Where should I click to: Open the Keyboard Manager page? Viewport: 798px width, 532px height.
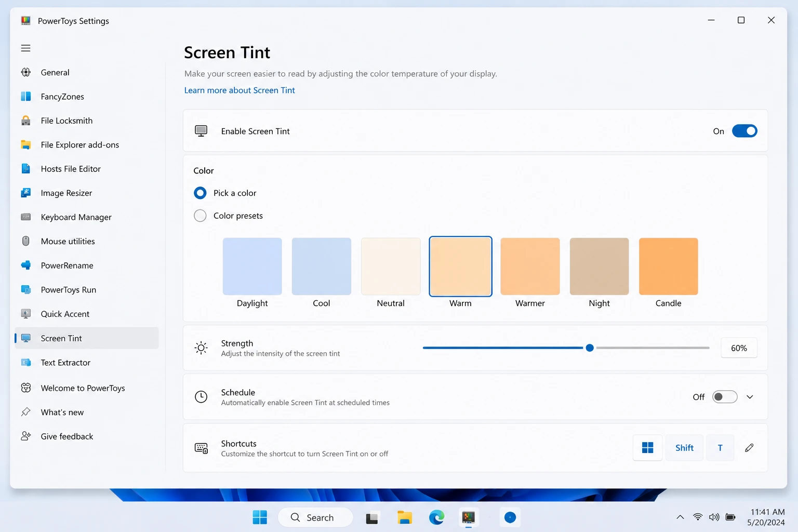point(87,217)
